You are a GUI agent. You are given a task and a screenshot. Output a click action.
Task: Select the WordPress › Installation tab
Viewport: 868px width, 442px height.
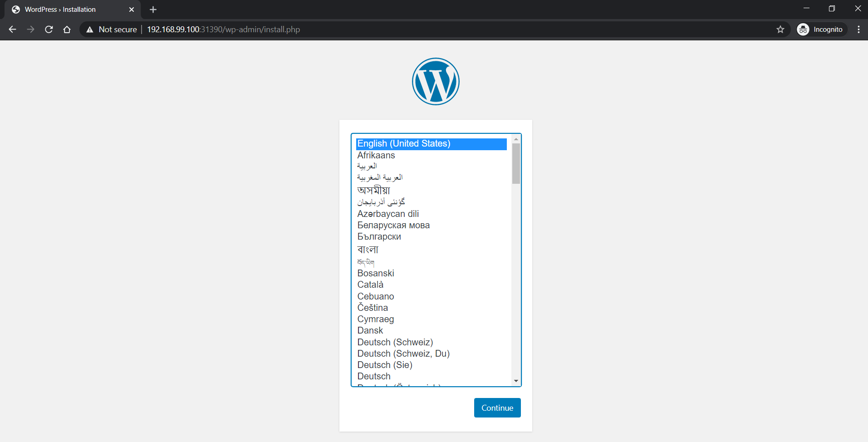tap(73, 10)
